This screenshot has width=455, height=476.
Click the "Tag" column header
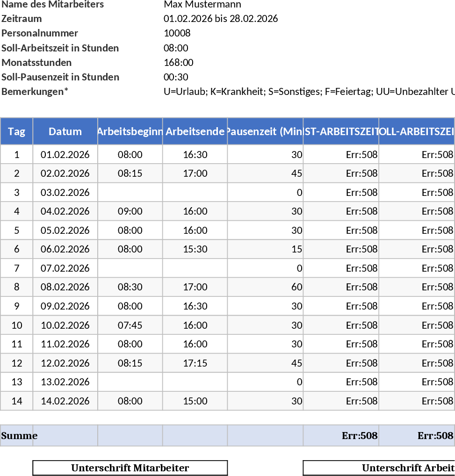17,131
